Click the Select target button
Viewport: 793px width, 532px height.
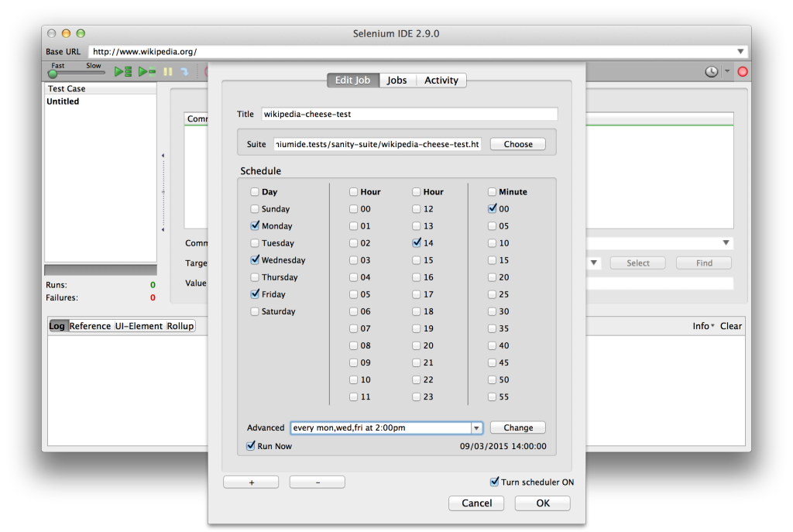[638, 263]
